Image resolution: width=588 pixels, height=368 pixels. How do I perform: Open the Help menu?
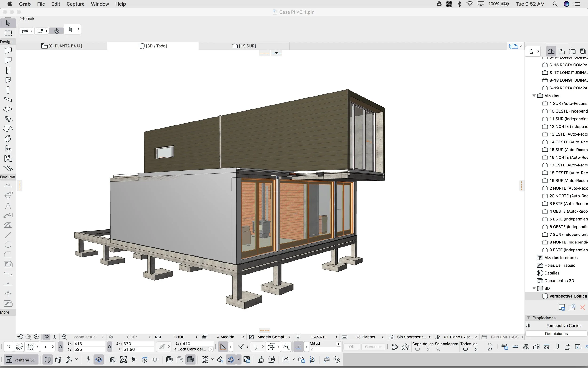coord(121,4)
